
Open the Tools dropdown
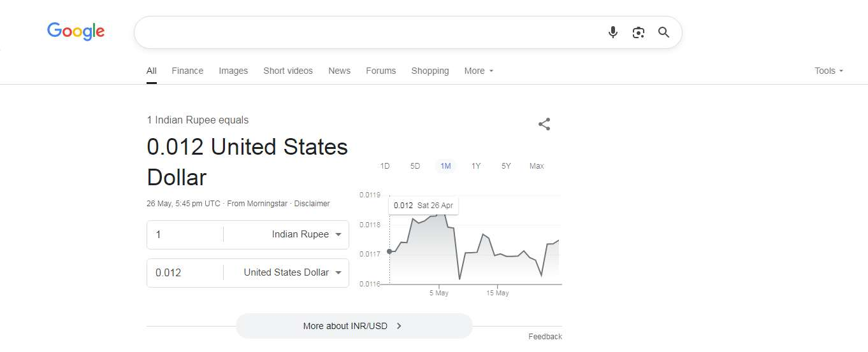pos(828,71)
